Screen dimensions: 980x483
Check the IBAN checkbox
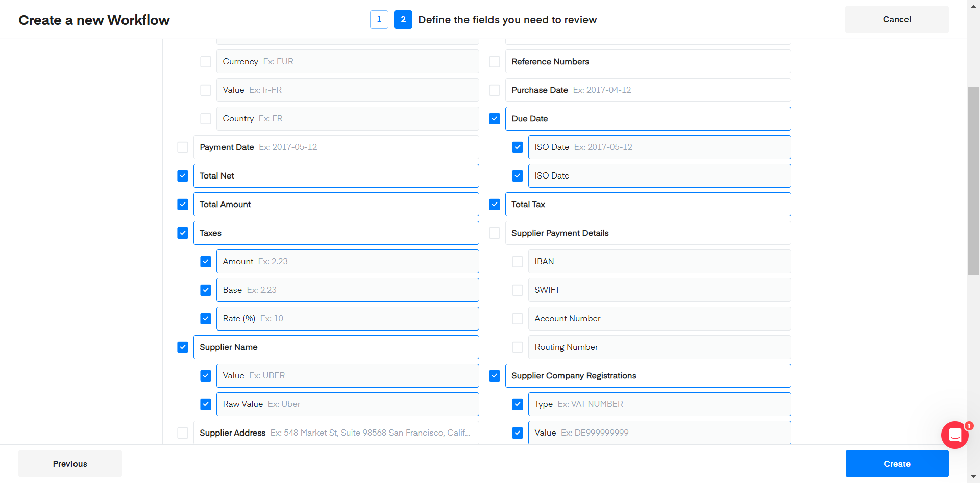click(x=518, y=262)
